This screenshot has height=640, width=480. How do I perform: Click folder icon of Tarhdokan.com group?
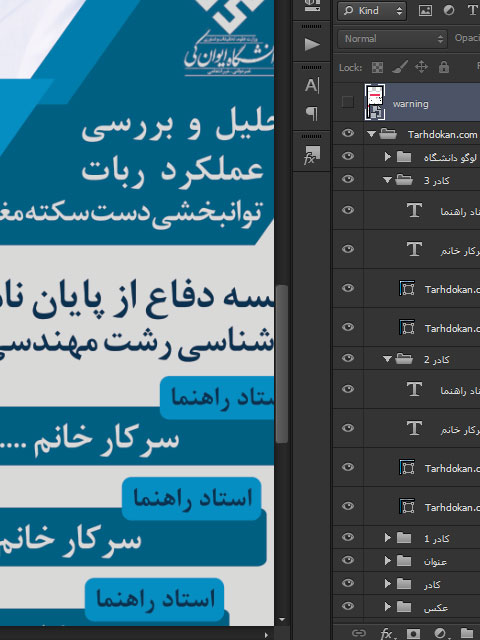(x=388, y=133)
